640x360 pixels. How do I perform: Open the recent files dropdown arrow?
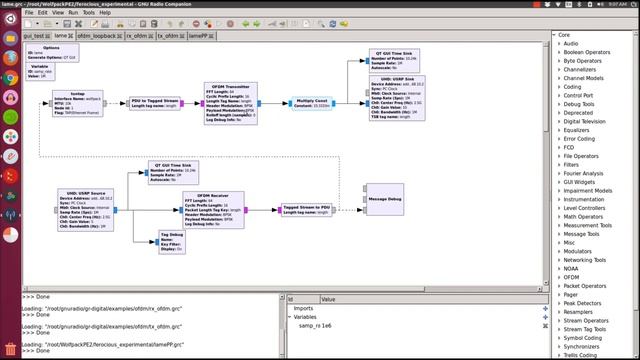tap(57, 24)
